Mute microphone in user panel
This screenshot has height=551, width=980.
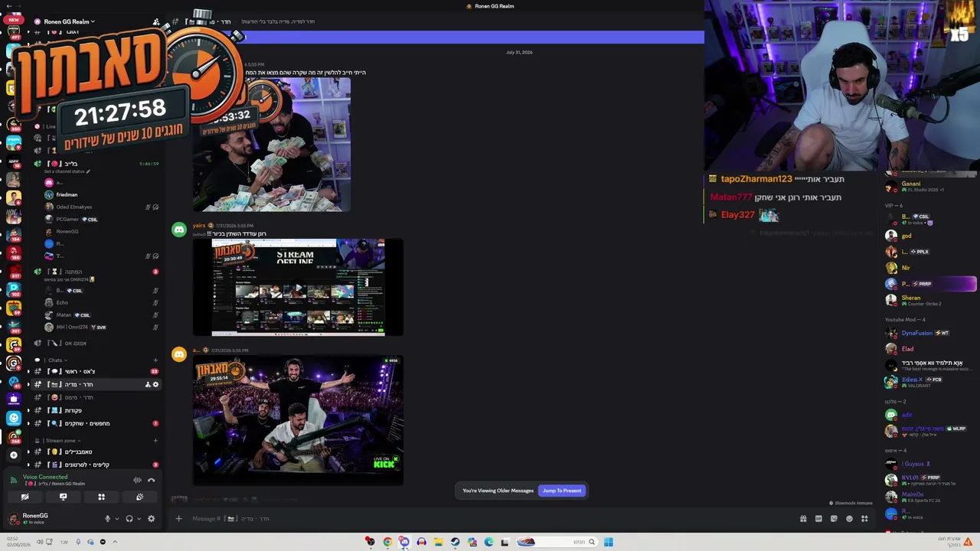(107, 519)
